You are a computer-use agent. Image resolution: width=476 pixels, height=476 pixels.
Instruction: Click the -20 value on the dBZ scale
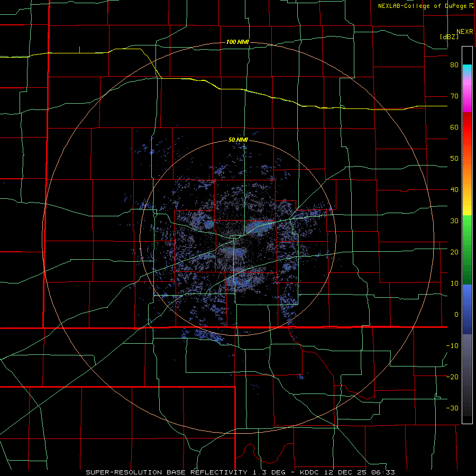[452, 377]
